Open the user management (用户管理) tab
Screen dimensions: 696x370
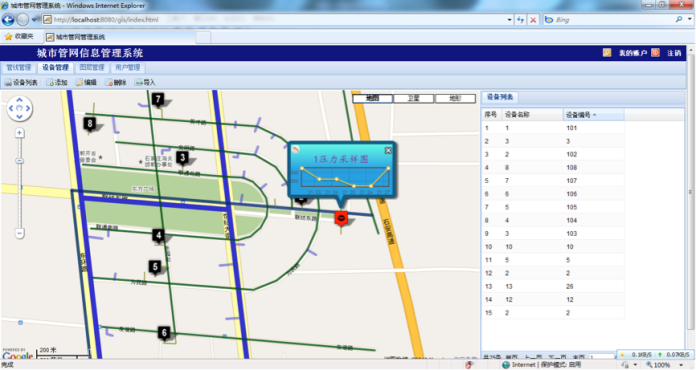click(128, 67)
